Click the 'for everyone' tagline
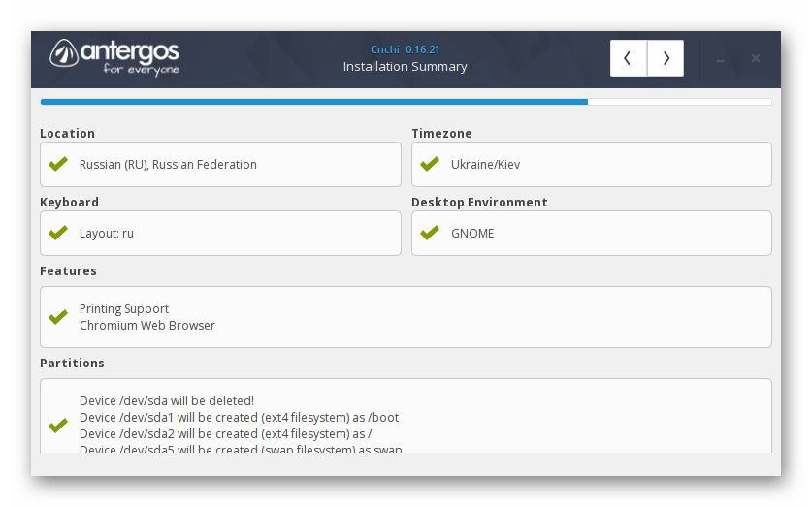This screenshot has width=812, height=507. [x=141, y=69]
